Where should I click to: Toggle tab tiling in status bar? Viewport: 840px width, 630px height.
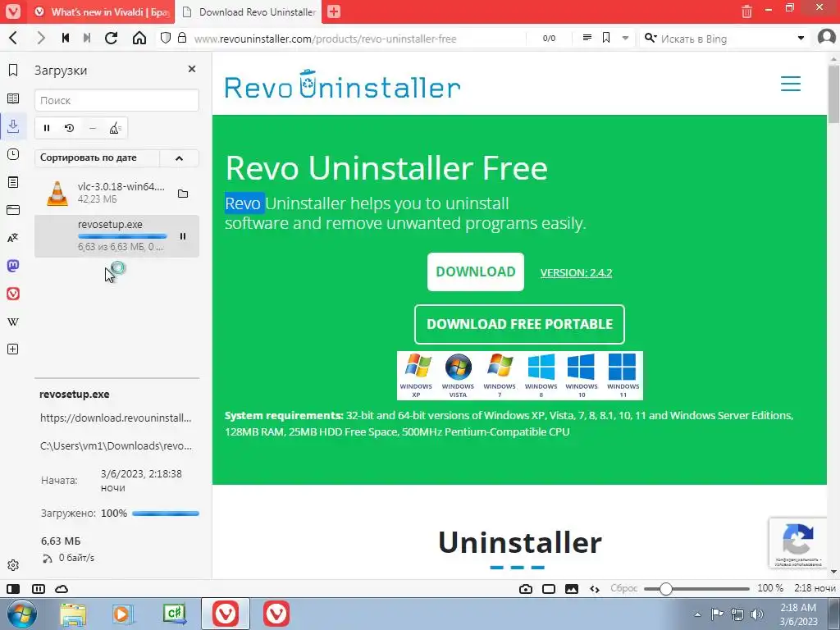pos(39,589)
